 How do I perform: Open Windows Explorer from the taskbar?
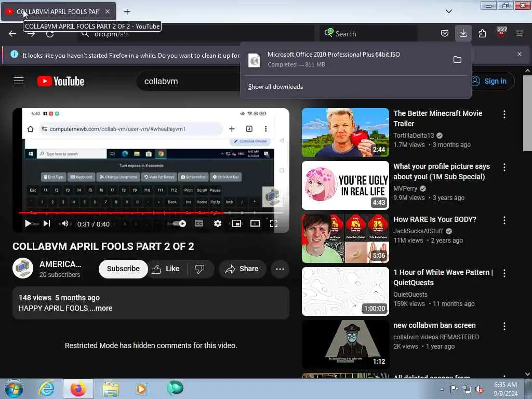(111, 389)
